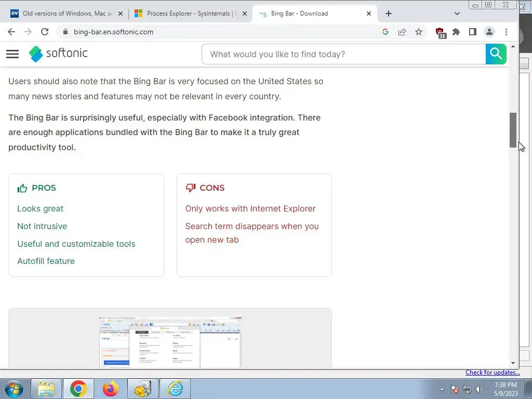Open a new tab with plus button
The image size is (532, 399).
[389, 14]
